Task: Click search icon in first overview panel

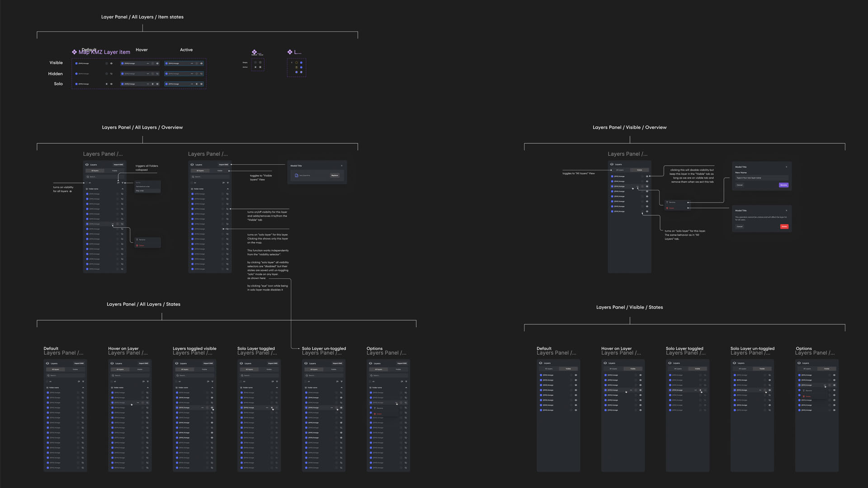Action: pos(88,177)
